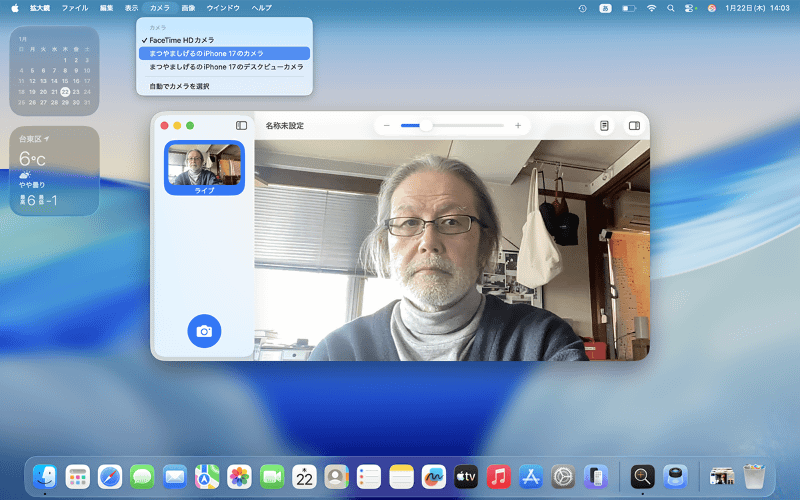Open Mail app in Dock

(174, 477)
